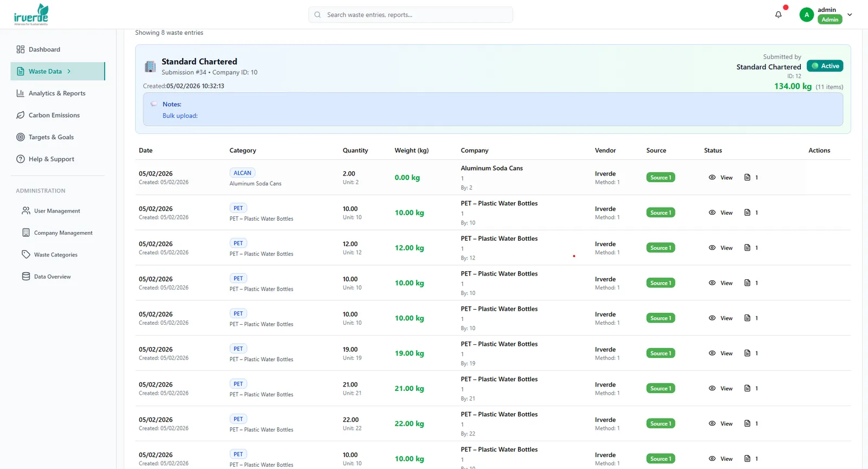The width and height of the screenshot is (868, 469).
Task: Click the speech bubble icon next to Notes
Action: (154, 104)
